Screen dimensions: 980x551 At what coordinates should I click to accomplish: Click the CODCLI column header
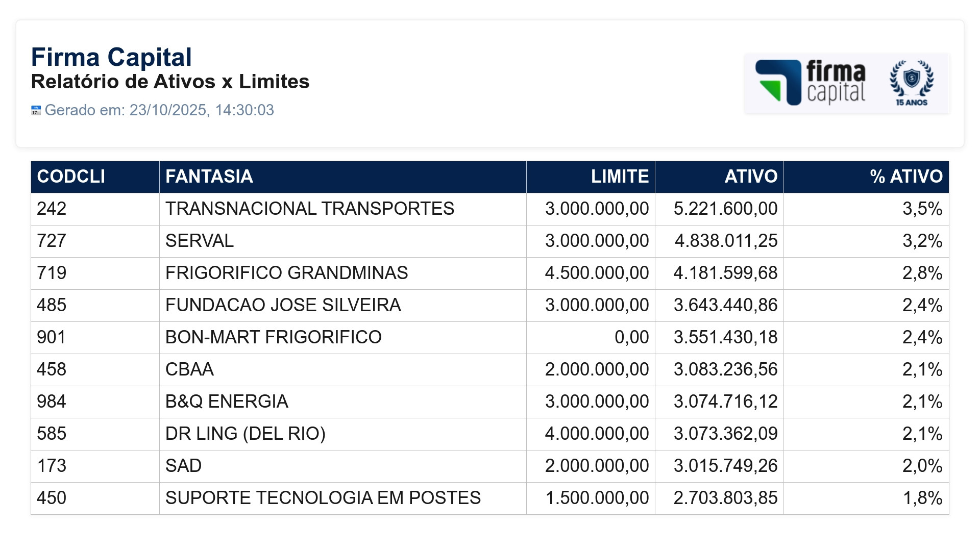[71, 177]
